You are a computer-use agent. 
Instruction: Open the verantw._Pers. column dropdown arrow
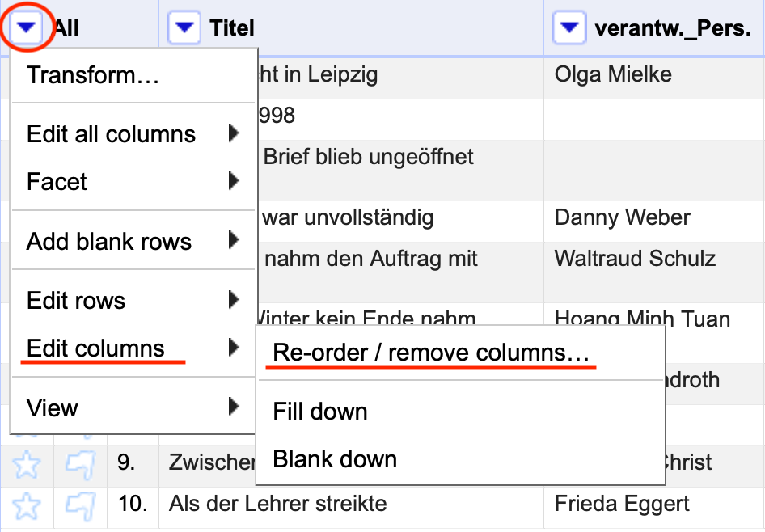[x=569, y=29]
